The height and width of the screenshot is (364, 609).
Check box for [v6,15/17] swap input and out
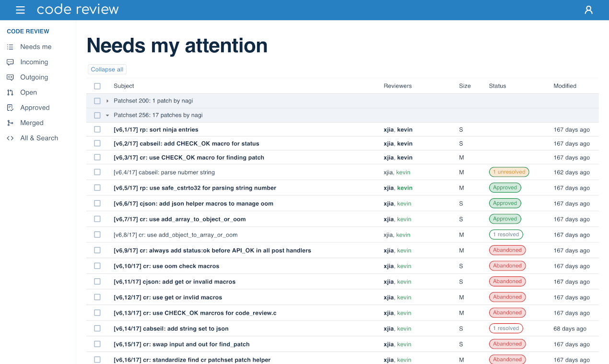point(97,344)
